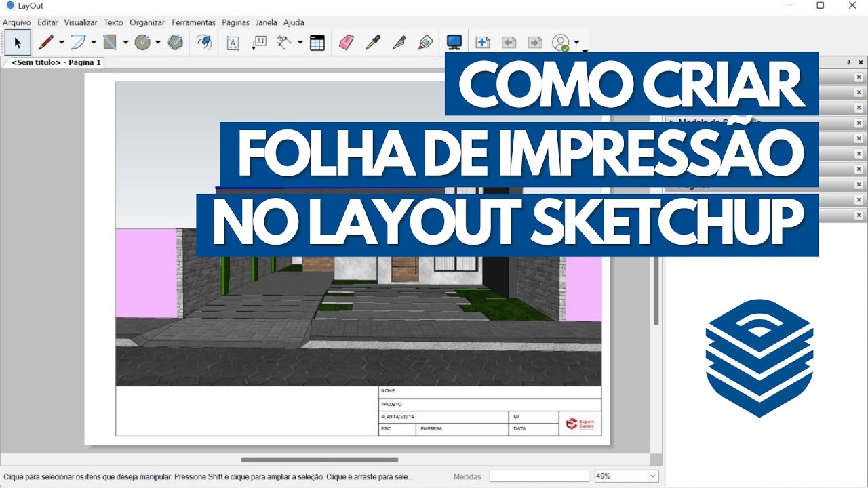Click the PROJETO field in title block
Screen dimensions: 868x488
[490, 404]
